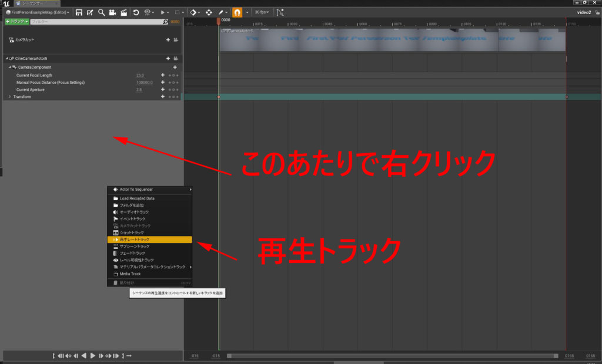Open Render Movie with the clapperboard icon
This screenshot has height=364, width=602.
pyautogui.click(x=123, y=12)
